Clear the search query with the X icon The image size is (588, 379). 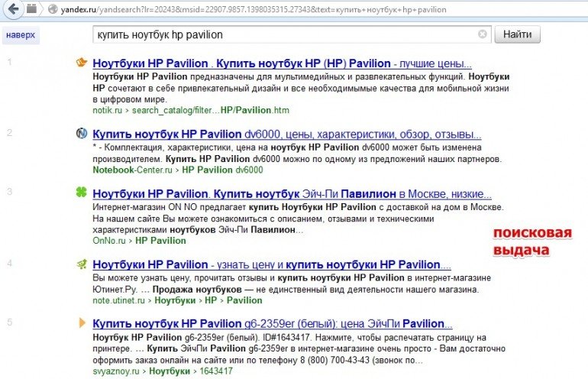click(x=483, y=35)
